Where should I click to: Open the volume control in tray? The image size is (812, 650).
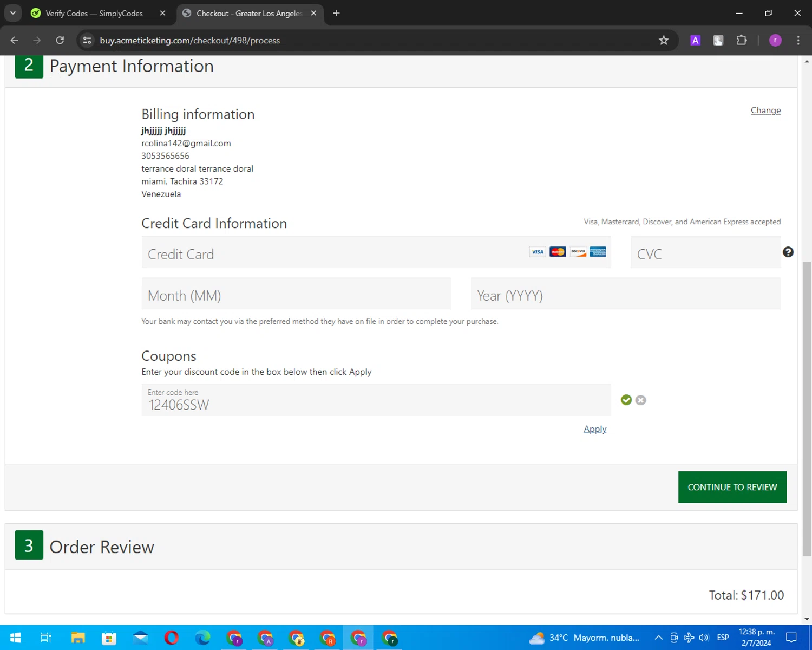tap(704, 638)
